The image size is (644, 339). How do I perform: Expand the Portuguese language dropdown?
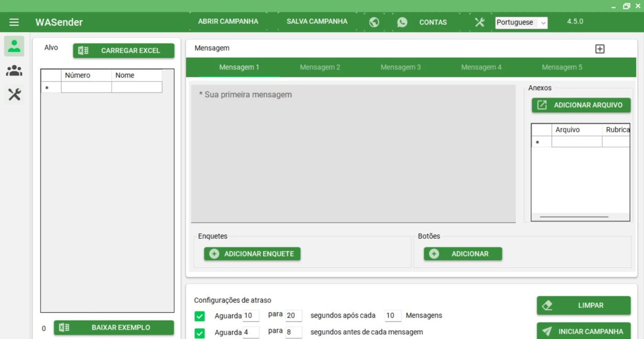tap(521, 23)
